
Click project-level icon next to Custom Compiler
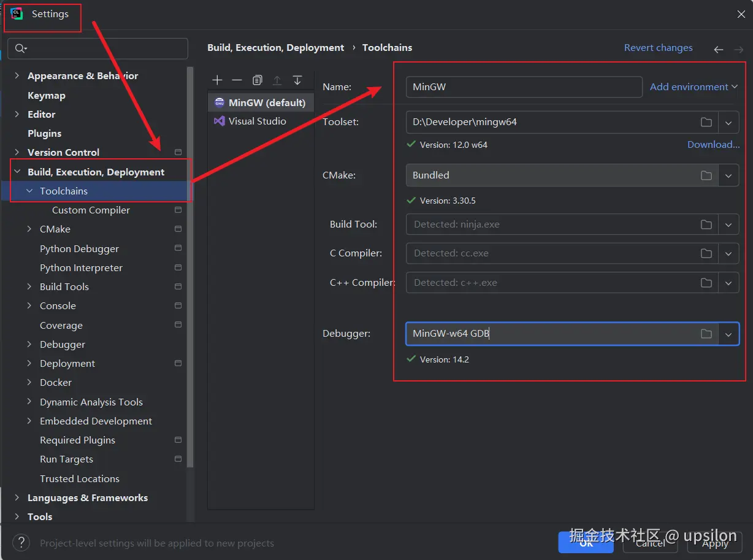click(x=178, y=210)
